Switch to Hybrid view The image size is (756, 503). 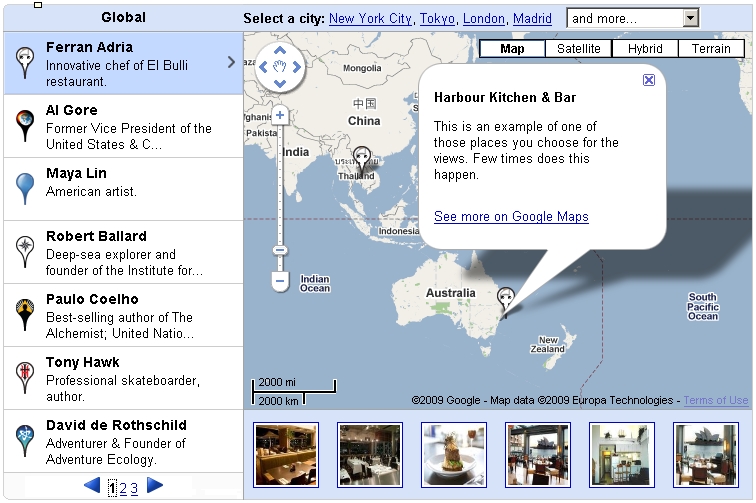tap(645, 49)
